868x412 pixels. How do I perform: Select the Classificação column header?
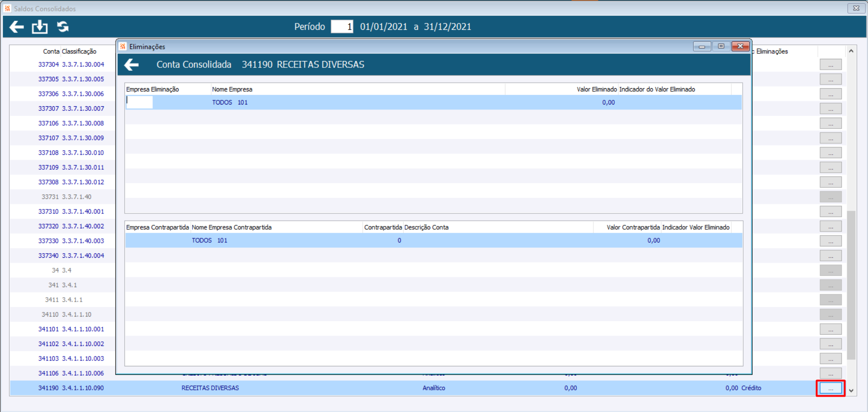pyautogui.click(x=79, y=52)
